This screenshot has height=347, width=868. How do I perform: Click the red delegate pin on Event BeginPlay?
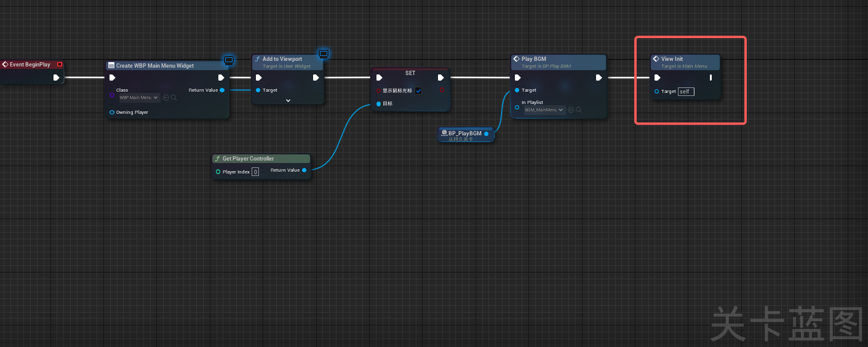pyautogui.click(x=59, y=64)
